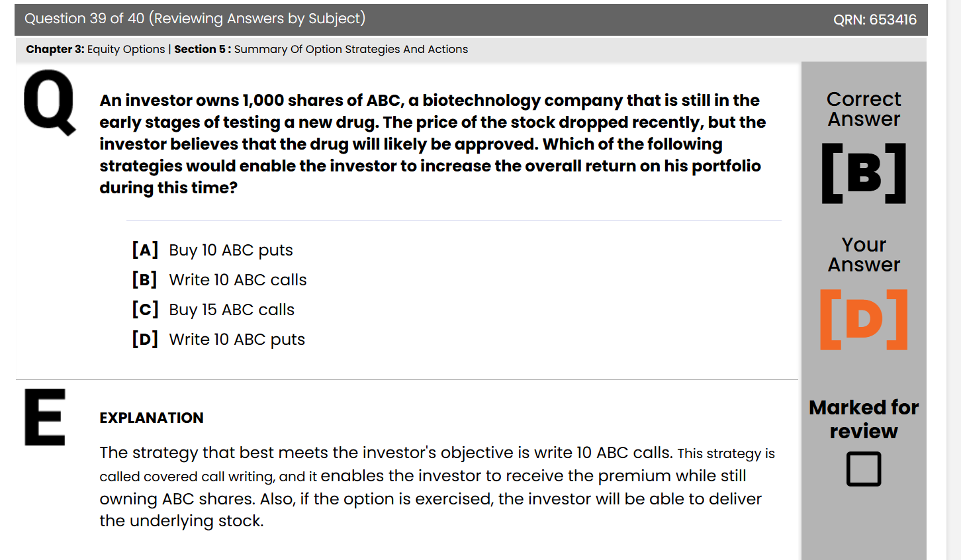Click 'Buy 10 ABC puts' option text
The width and height of the screenshot is (961, 560).
point(230,250)
